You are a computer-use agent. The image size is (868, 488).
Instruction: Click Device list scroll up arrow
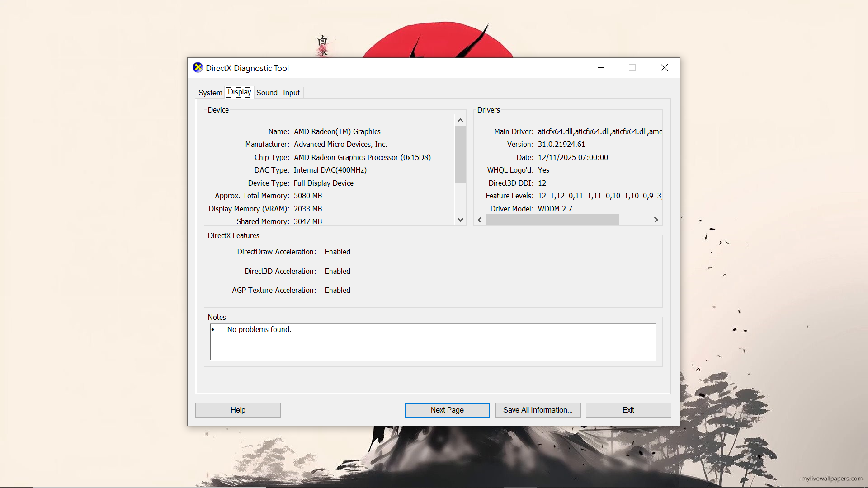(x=460, y=120)
